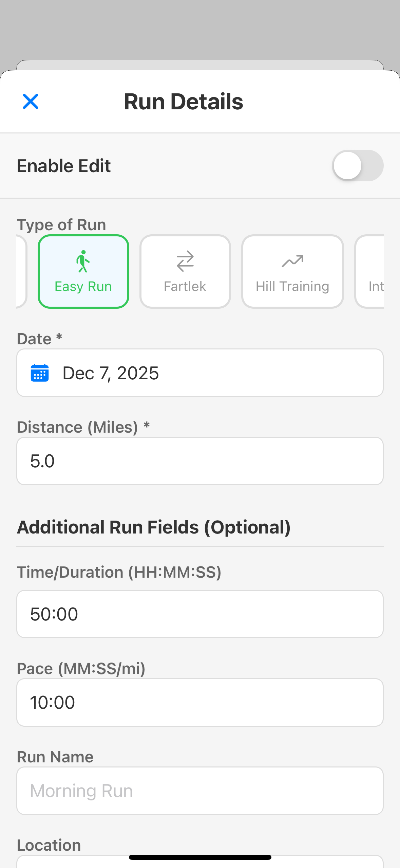400x868 pixels.
Task: Select the cut-off run type card at left
Action: [x=21, y=272]
